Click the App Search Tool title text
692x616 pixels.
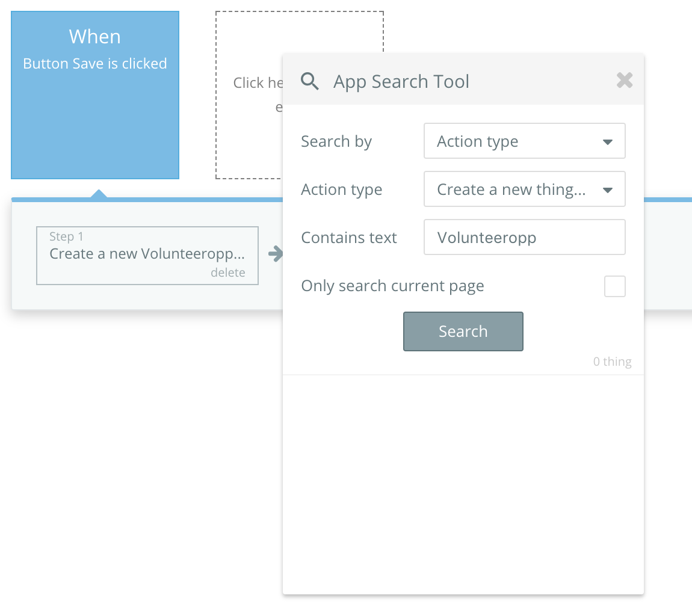[x=401, y=82]
